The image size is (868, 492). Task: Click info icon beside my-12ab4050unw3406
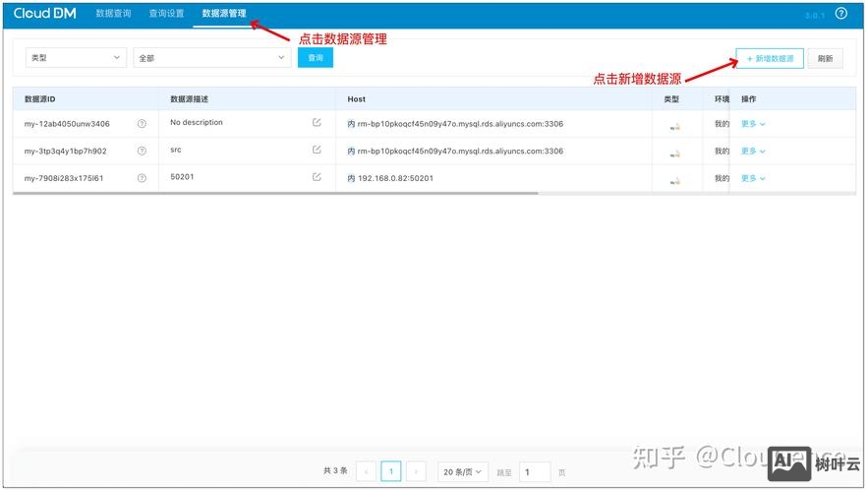coord(142,124)
